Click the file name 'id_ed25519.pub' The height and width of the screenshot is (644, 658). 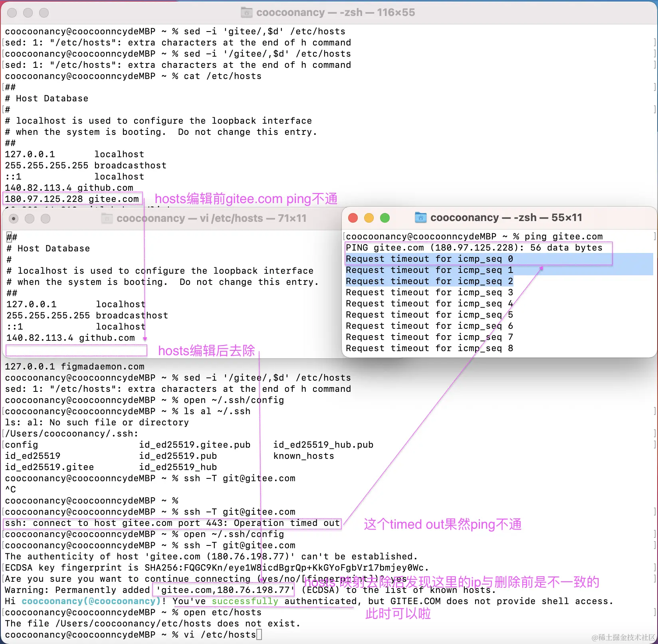point(178,456)
